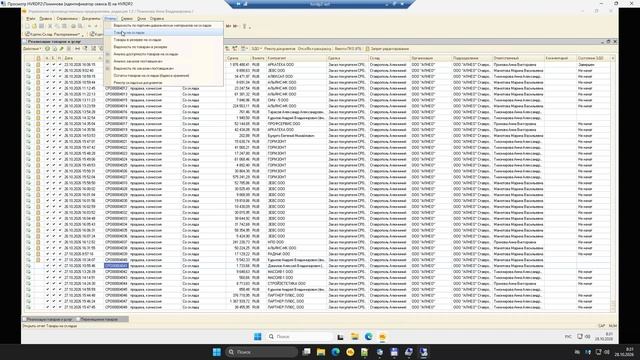This screenshot has height=360, width=640.
Task: Click the host Windows Start button
Action: pos(217,352)
